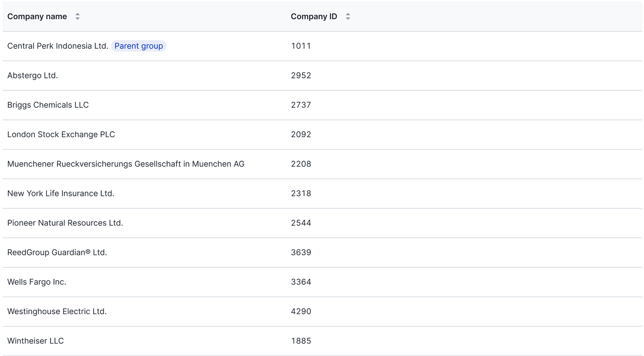Select New York Life Insurance Ltd.
This screenshot has width=644, height=356.
pyautogui.click(x=61, y=193)
